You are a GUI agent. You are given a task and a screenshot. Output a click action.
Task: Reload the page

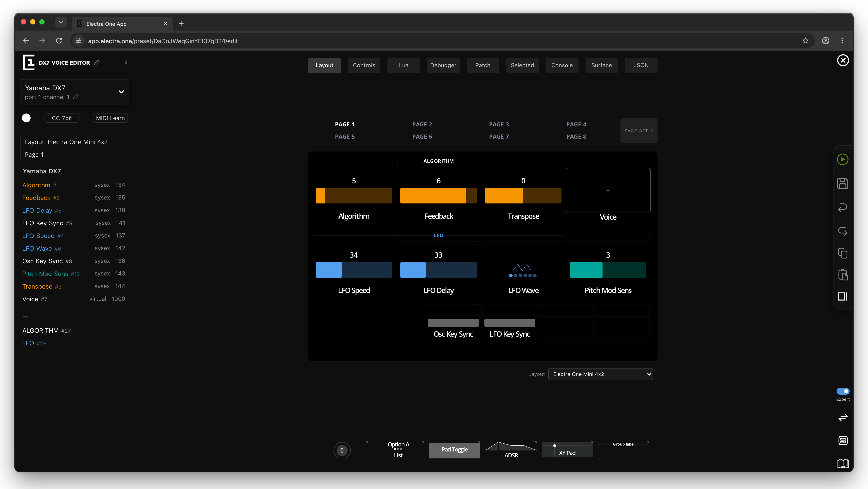pyautogui.click(x=59, y=41)
